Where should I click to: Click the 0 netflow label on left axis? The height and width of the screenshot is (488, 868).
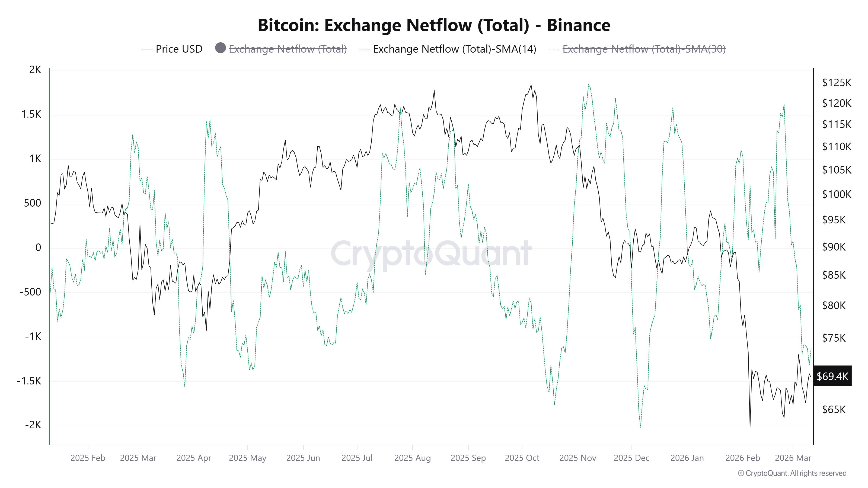(x=38, y=248)
